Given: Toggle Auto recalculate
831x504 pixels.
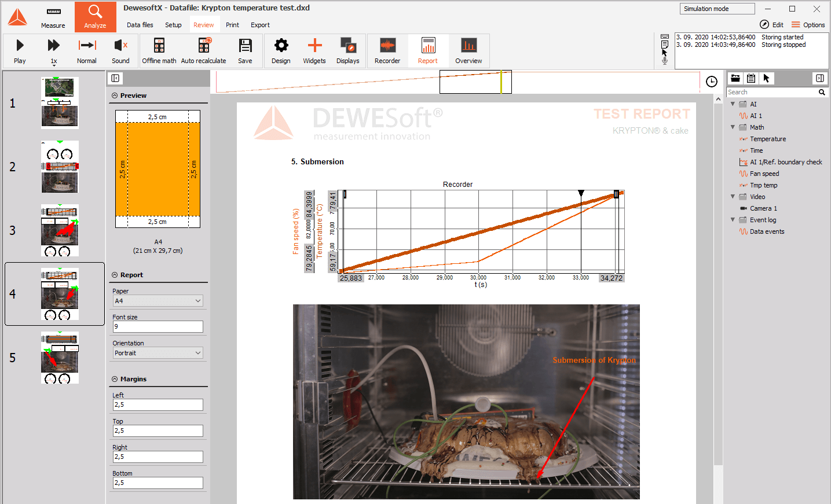Looking at the screenshot, I should point(203,51).
